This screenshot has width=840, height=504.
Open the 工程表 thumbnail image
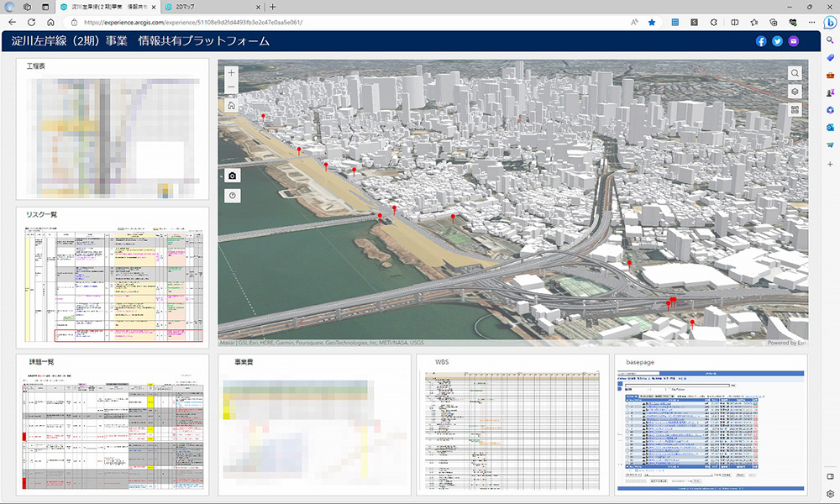[x=112, y=134]
